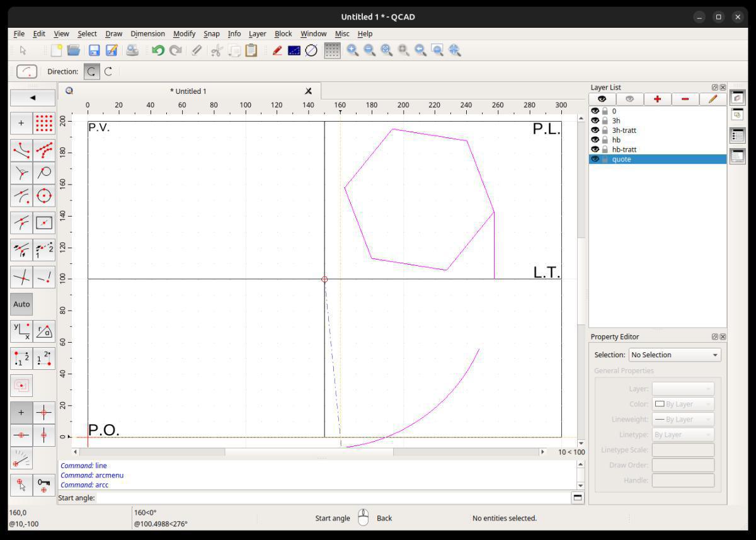Click the Save floppy disk icon
The width and height of the screenshot is (756, 540).
tap(94, 50)
